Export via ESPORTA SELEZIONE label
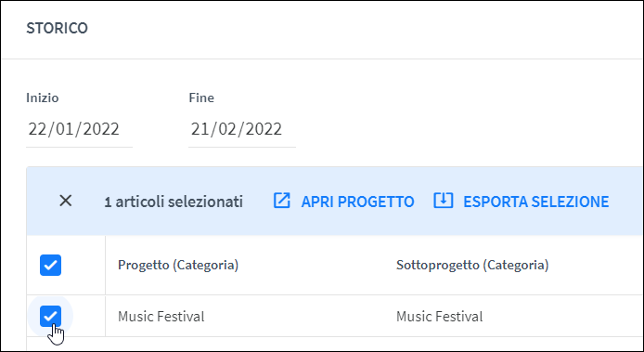The image size is (644, 352). 536,202
